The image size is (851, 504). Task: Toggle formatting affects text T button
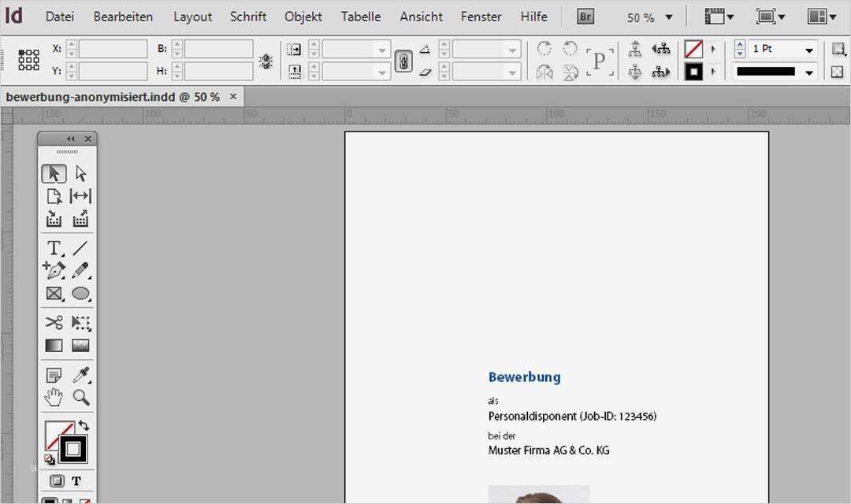[x=76, y=480]
